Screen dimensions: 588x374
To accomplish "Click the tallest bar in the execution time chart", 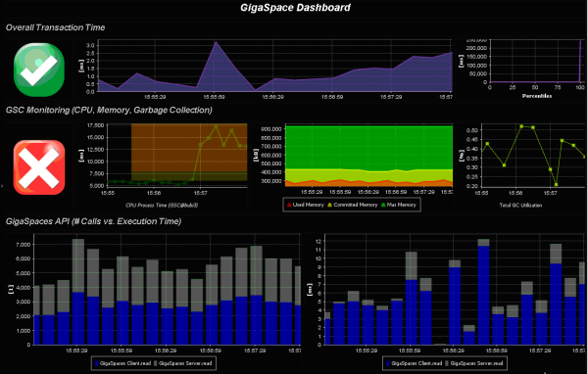I will (x=484, y=292).
